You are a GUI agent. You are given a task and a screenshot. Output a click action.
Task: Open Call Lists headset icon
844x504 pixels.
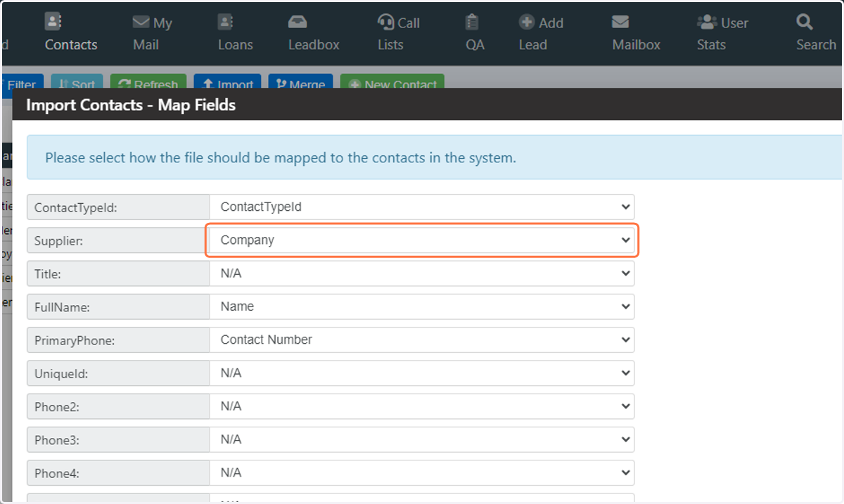(385, 22)
